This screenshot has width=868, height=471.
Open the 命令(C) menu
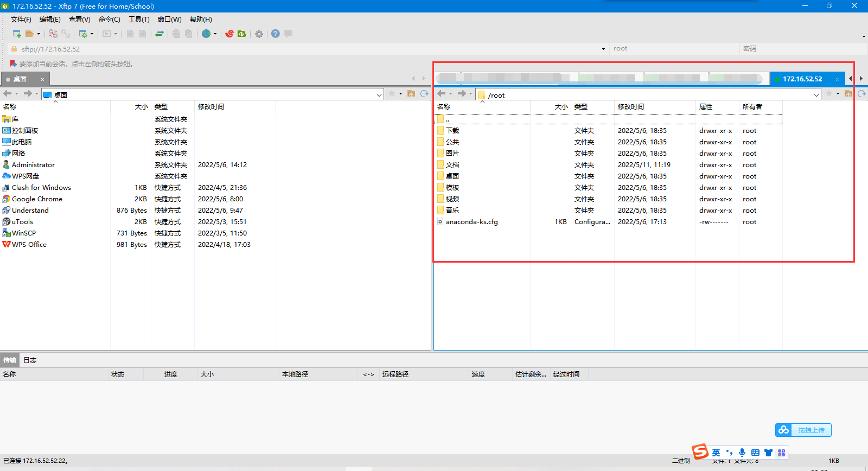coord(110,20)
